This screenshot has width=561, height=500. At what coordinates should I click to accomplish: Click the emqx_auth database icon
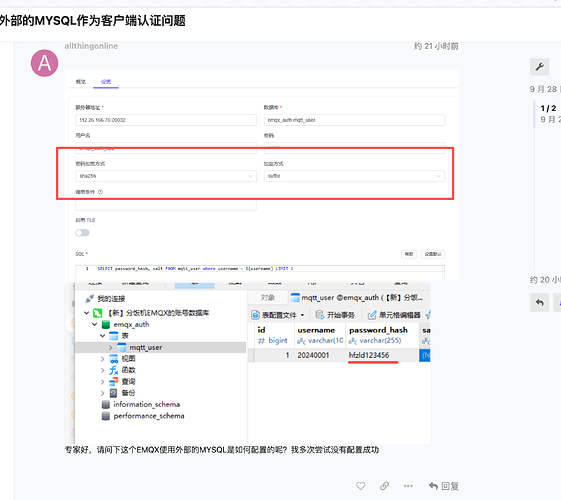click(x=106, y=324)
